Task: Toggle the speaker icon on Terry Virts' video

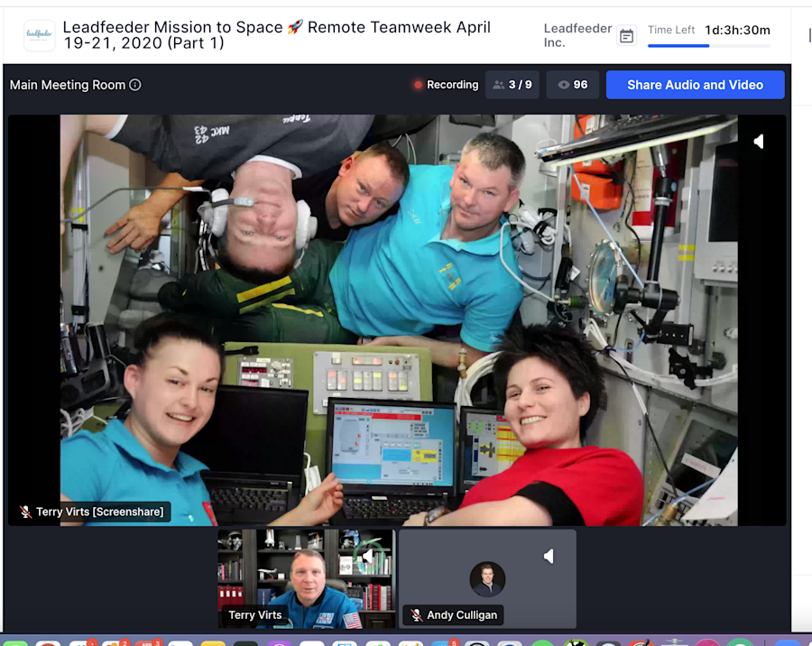Action: 368,557
